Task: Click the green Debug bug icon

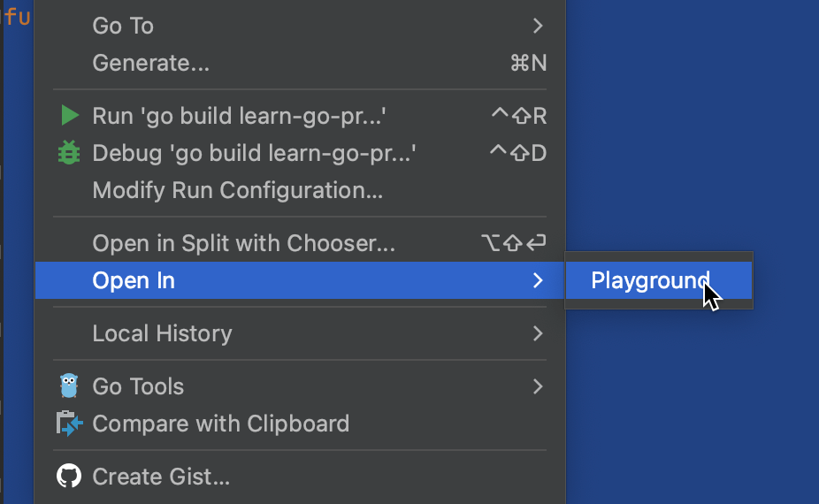Action: pyautogui.click(x=69, y=154)
